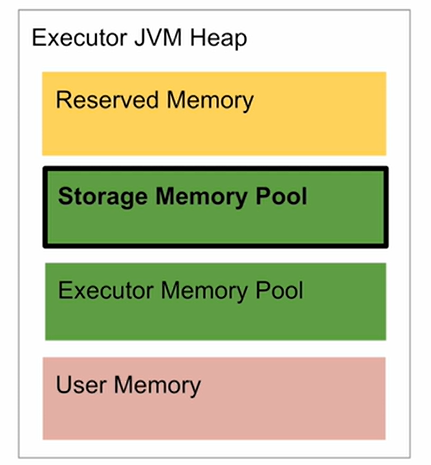Click the "Reserved Memory" label text

[x=155, y=101]
